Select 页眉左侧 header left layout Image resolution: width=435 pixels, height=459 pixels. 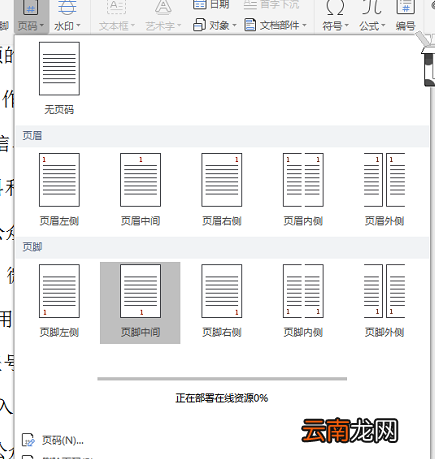(x=59, y=190)
